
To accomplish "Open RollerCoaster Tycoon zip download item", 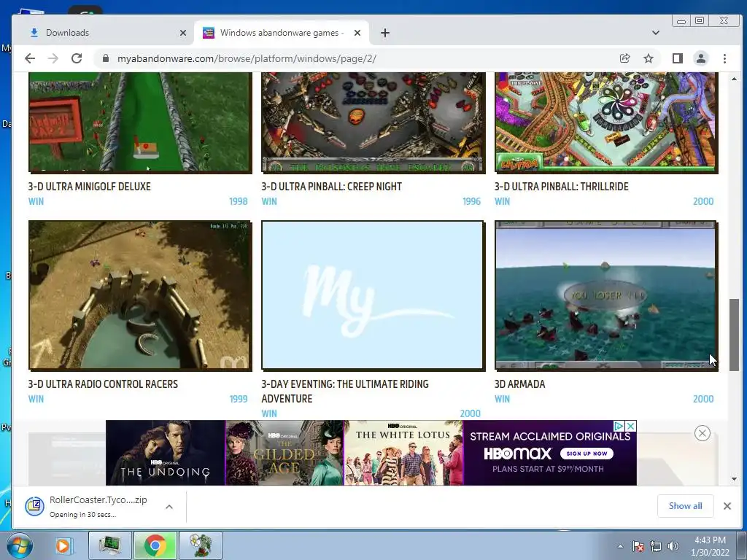I will click(90, 506).
